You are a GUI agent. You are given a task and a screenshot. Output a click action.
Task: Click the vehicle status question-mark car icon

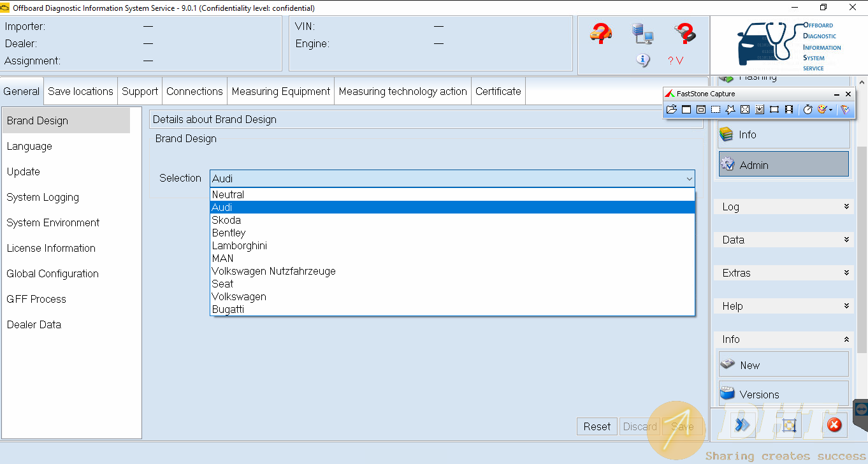[x=600, y=33]
